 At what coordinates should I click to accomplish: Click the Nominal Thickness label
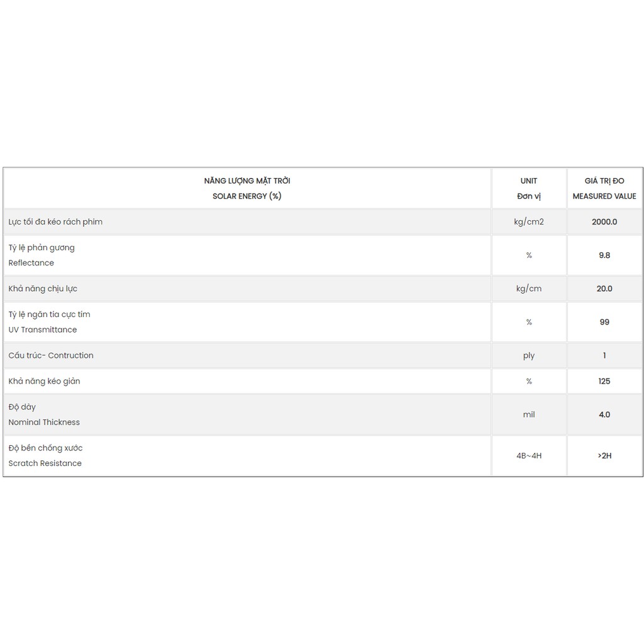44,422
